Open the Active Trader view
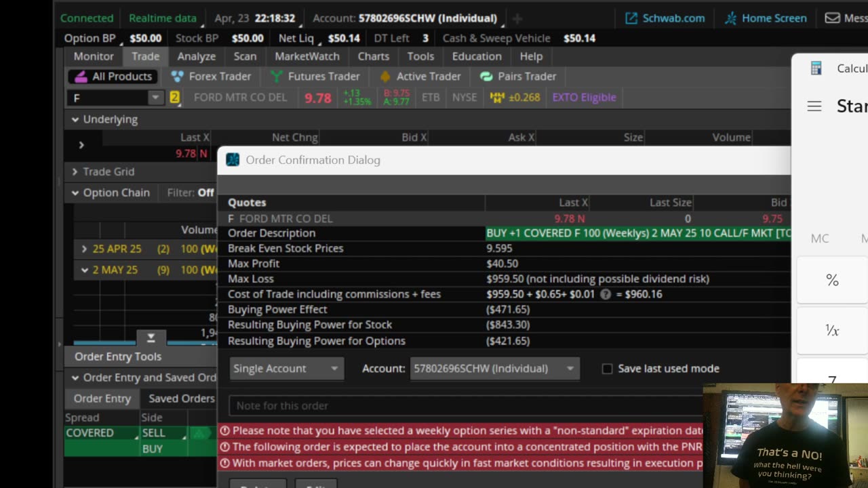Screen dimensions: 868x488 click(420, 77)
